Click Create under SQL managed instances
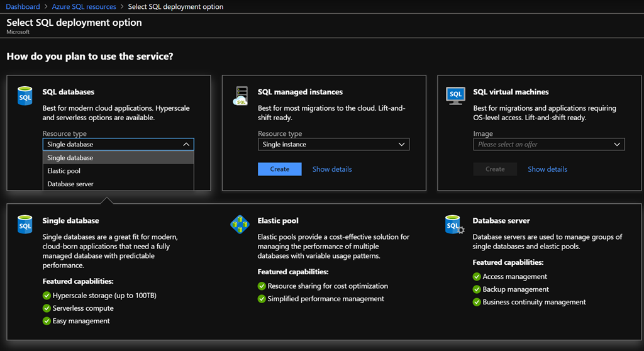The image size is (644, 351). (x=280, y=169)
